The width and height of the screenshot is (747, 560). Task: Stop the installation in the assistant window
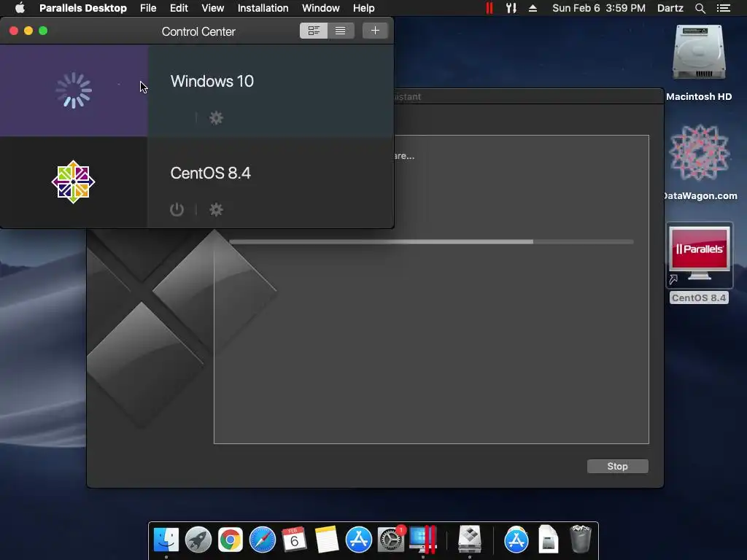(617, 466)
